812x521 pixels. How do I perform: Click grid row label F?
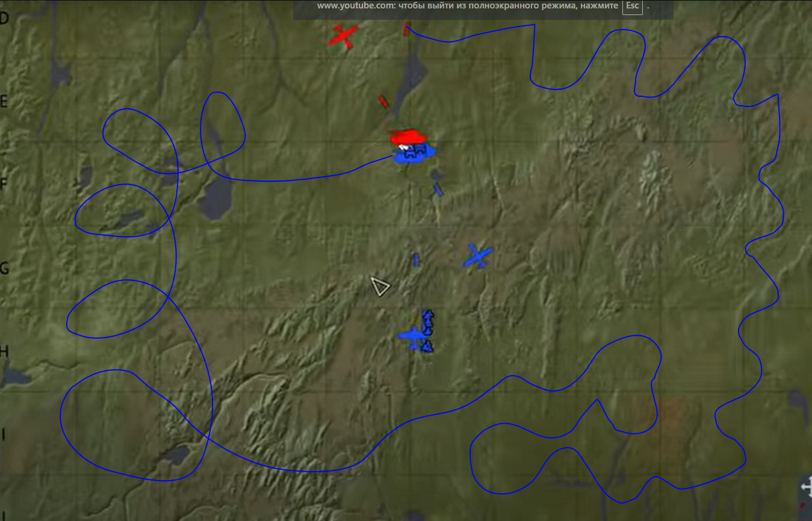pyautogui.click(x=4, y=184)
